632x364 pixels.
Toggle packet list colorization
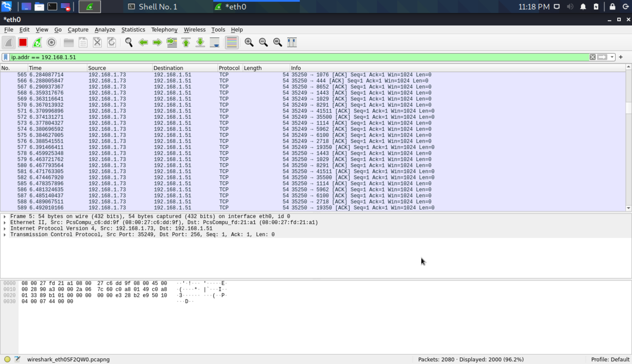232,43
